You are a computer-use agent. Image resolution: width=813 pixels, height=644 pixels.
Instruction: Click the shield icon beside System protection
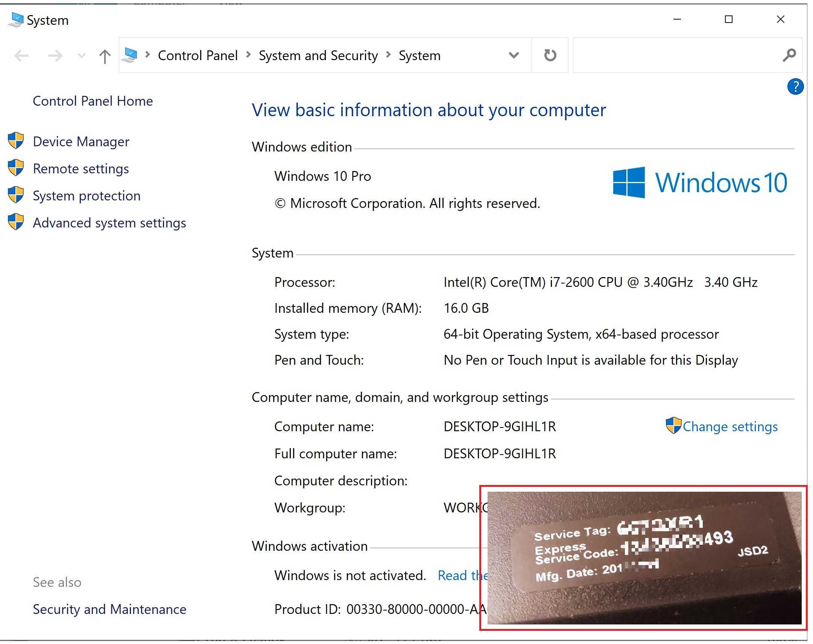click(x=16, y=195)
